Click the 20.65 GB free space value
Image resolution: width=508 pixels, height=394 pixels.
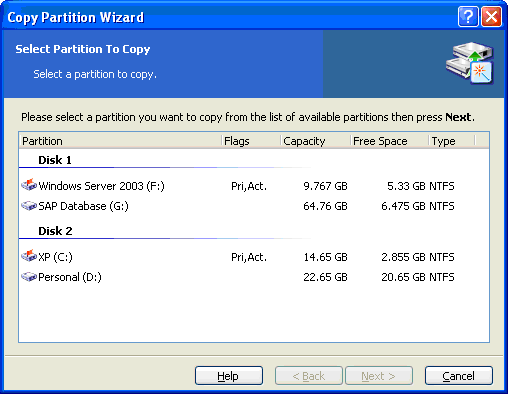tap(403, 277)
